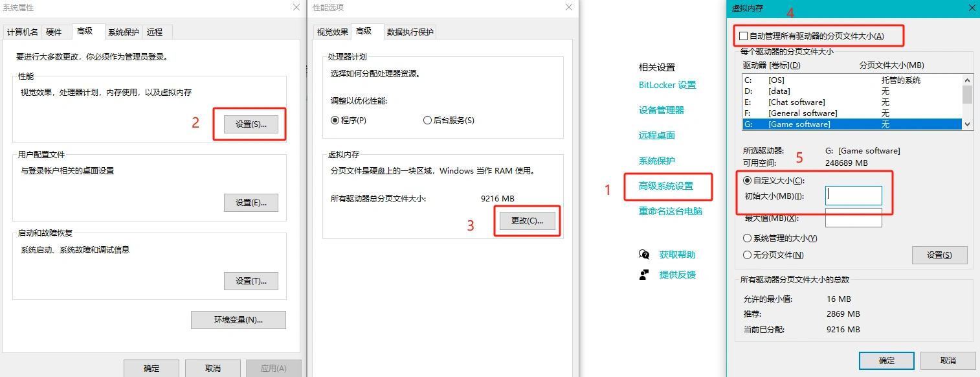Select the 自定义大小 radio button
This screenshot has width=980, height=377.
(x=748, y=181)
